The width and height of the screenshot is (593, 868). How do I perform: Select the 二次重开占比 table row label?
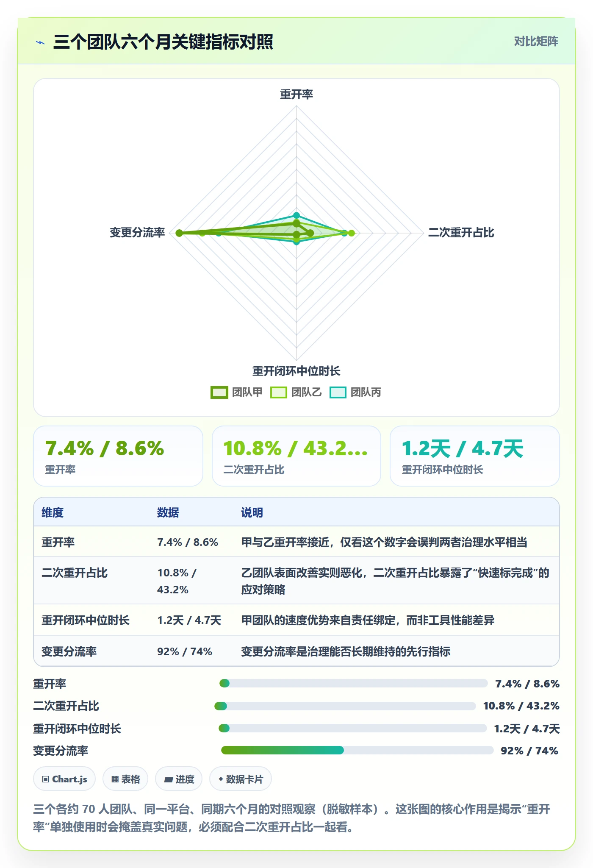coord(75,573)
